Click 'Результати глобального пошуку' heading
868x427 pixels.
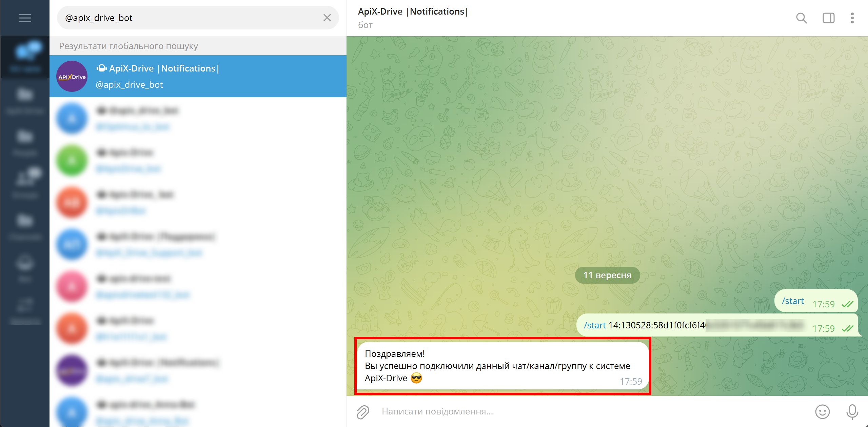point(129,46)
